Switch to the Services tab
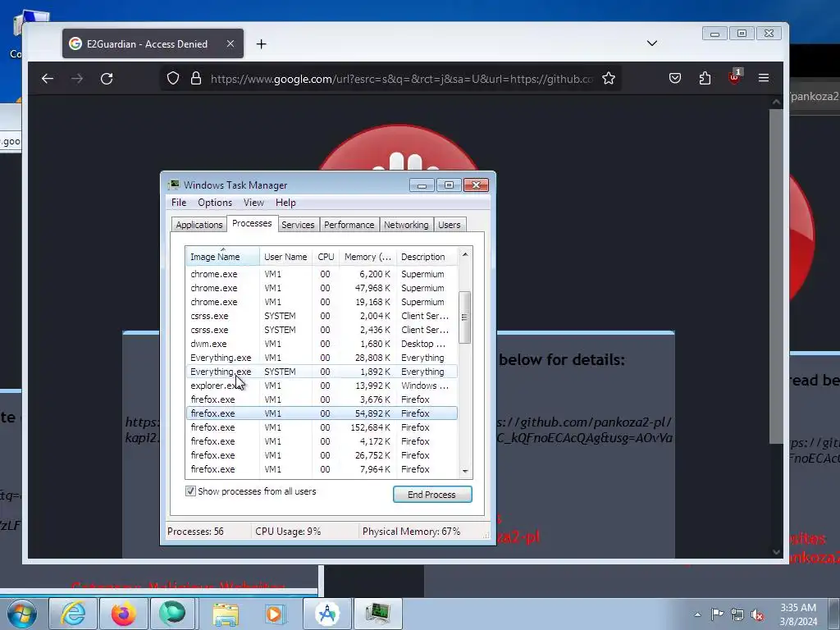Image resolution: width=840 pixels, height=630 pixels. coord(298,225)
